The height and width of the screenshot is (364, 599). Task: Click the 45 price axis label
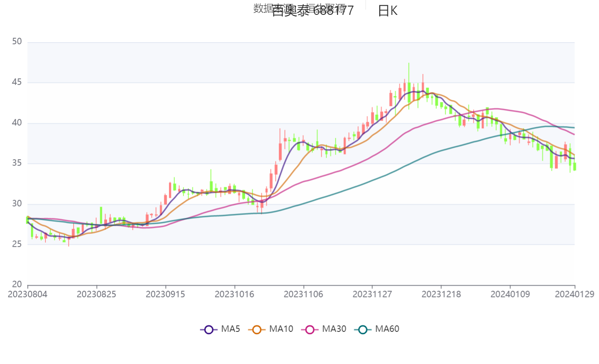point(17,82)
